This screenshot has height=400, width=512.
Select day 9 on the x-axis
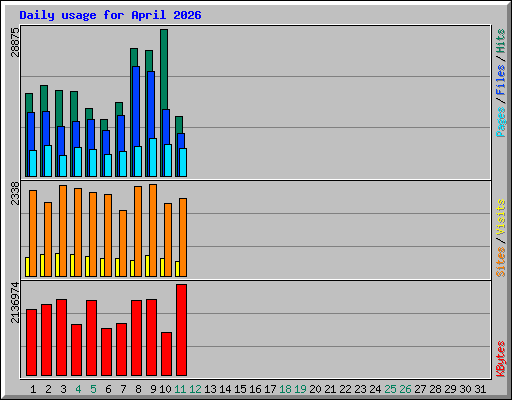153,389
